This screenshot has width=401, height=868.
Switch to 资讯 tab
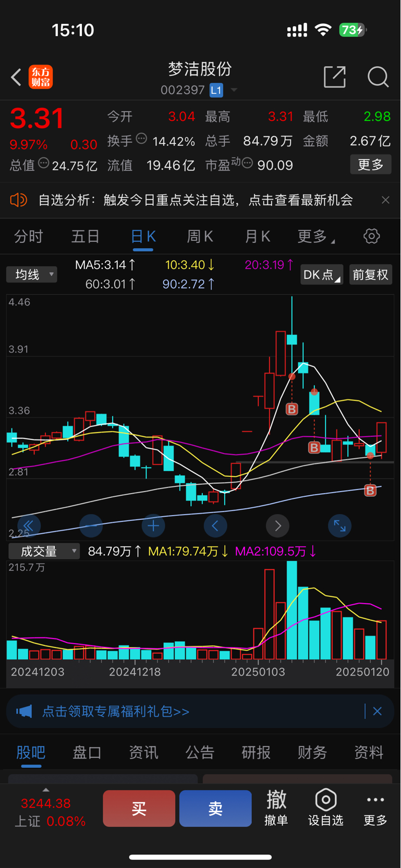coord(143,752)
